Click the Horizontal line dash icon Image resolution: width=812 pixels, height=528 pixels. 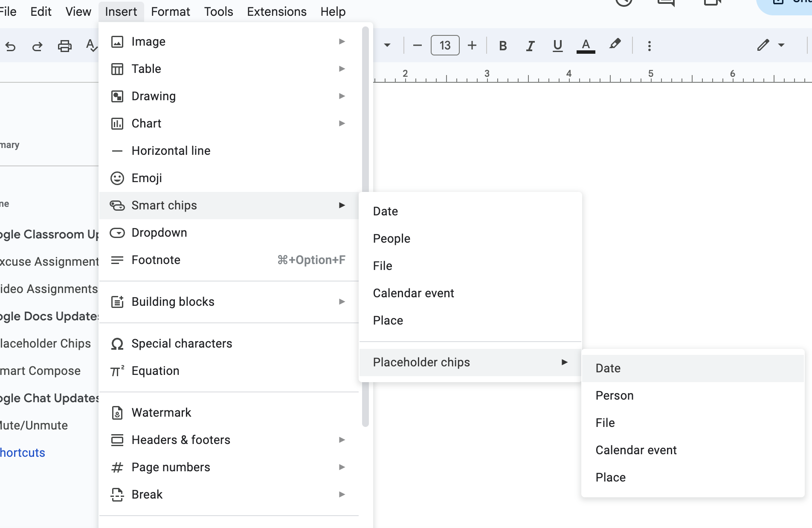pyautogui.click(x=117, y=151)
